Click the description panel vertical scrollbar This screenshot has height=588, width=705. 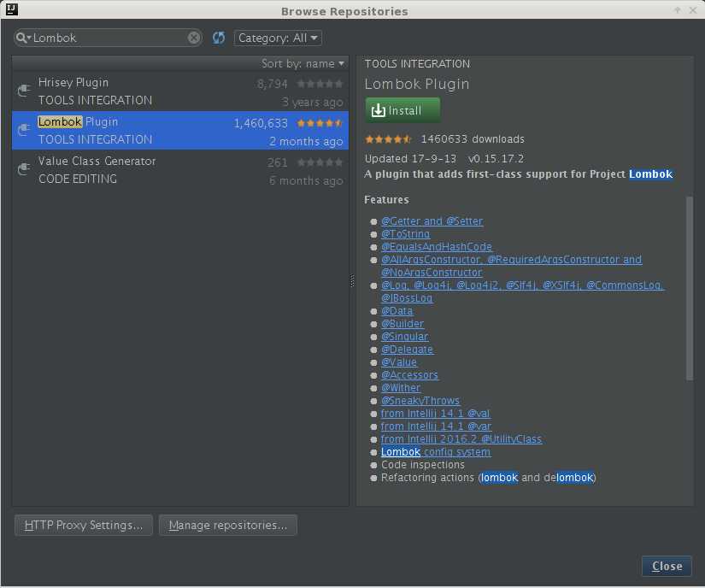pyautogui.click(x=690, y=288)
